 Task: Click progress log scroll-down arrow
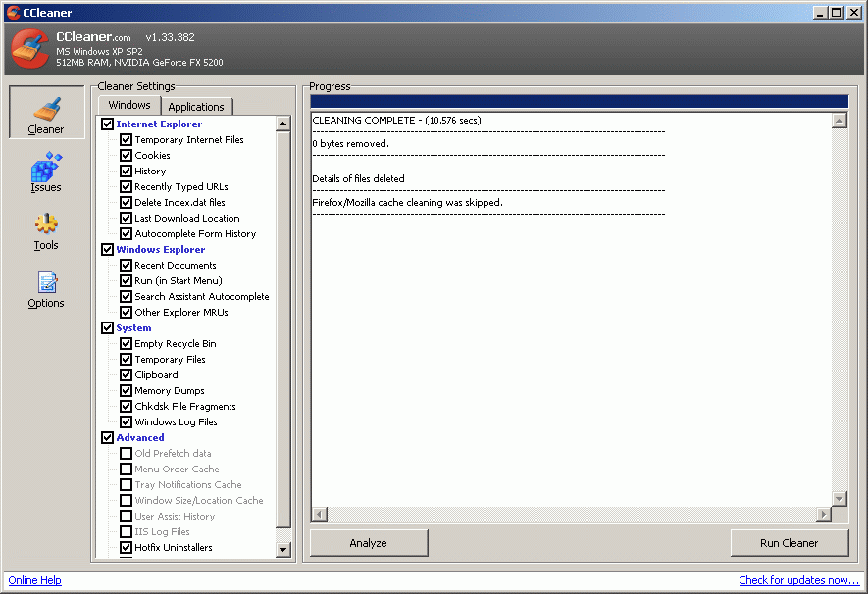(840, 499)
